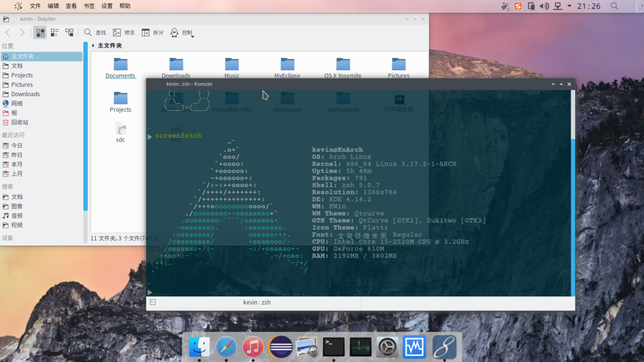Switch Dolphin to compact list view
The width and height of the screenshot is (644, 362).
[x=54, y=32]
